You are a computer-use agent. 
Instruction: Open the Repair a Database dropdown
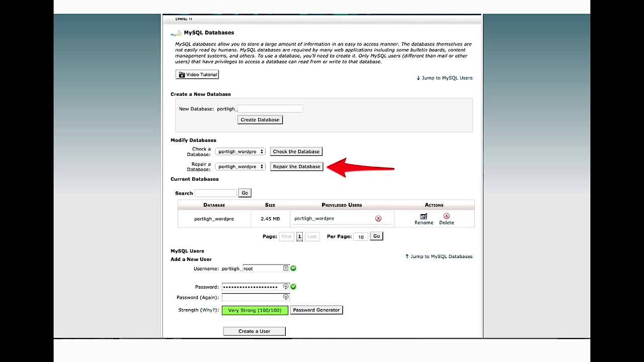tap(240, 166)
